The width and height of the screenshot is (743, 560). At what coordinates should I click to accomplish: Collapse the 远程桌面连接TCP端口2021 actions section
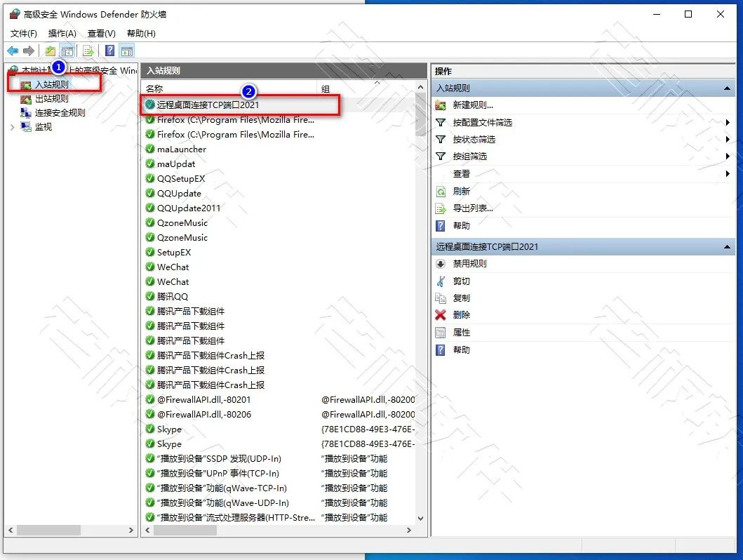tap(727, 247)
